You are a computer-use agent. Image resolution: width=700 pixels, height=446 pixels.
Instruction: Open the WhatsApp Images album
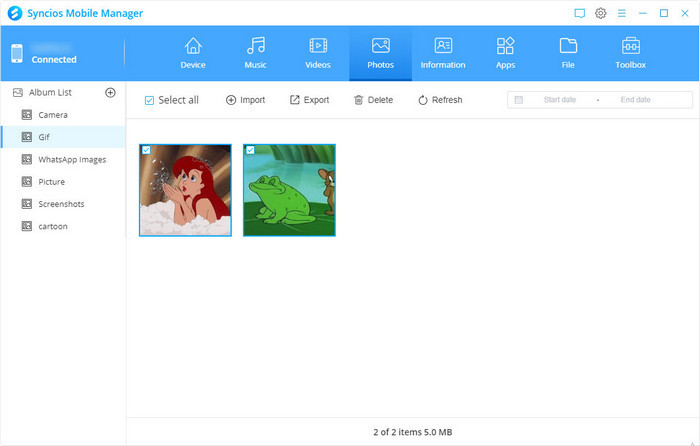[63, 159]
